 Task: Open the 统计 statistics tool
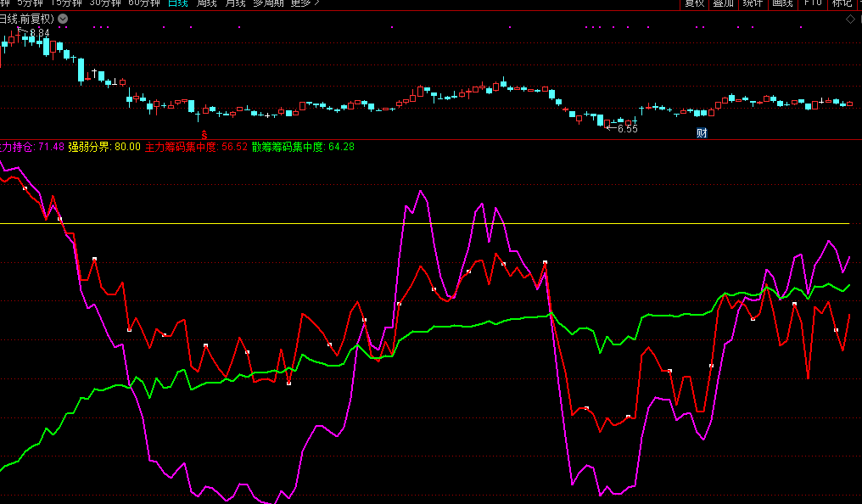click(753, 3)
